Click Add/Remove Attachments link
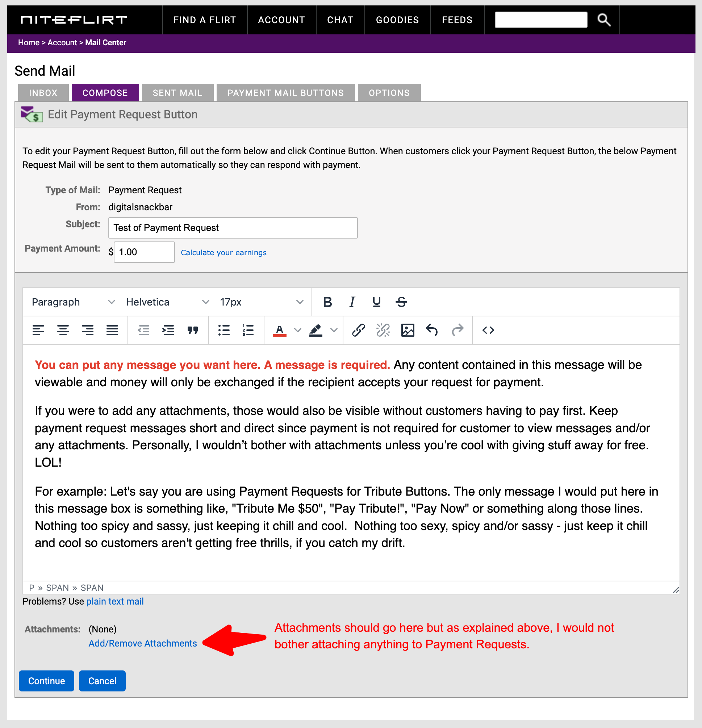This screenshot has height=728, width=702. 142,644
